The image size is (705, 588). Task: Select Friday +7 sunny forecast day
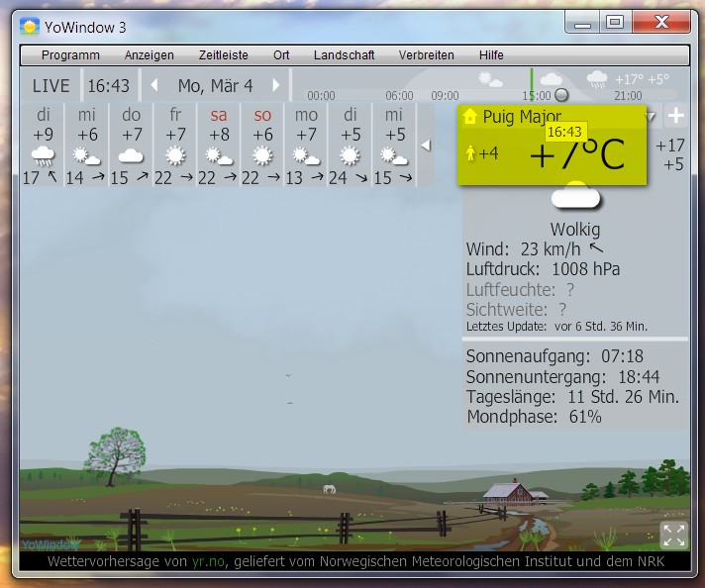click(175, 145)
